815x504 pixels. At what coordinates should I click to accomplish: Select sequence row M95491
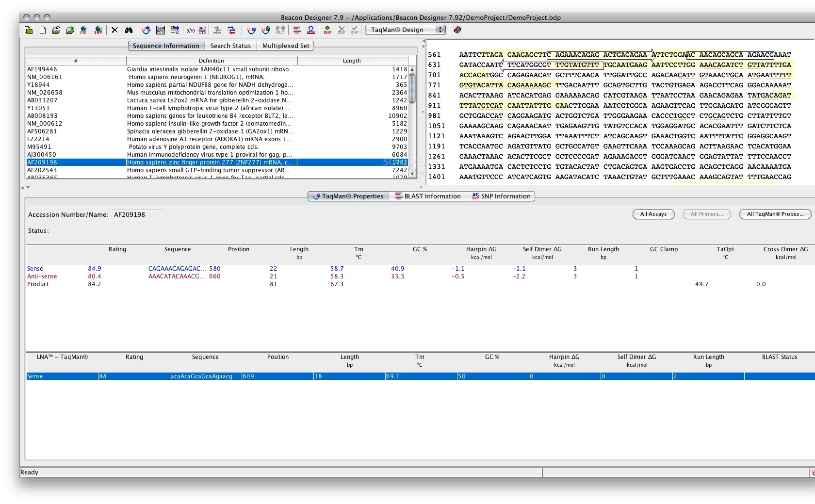pos(217,147)
